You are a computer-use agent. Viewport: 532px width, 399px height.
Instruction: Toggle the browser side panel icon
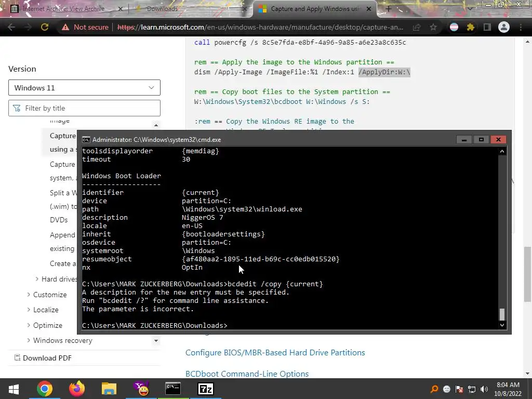487,27
